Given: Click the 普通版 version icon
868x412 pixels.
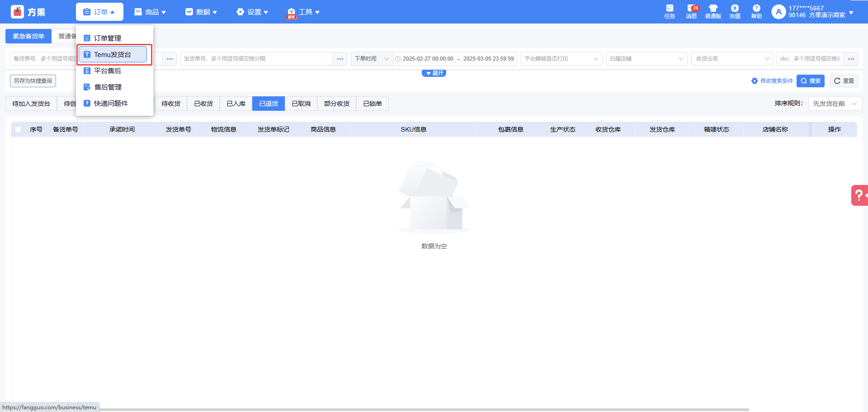Looking at the screenshot, I should coord(713,11).
